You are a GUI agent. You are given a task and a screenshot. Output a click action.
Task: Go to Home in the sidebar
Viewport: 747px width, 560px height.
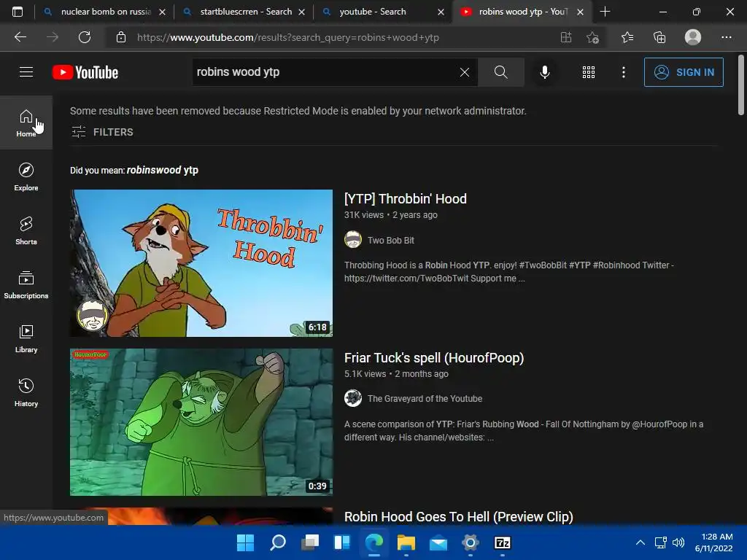[x=26, y=122]
